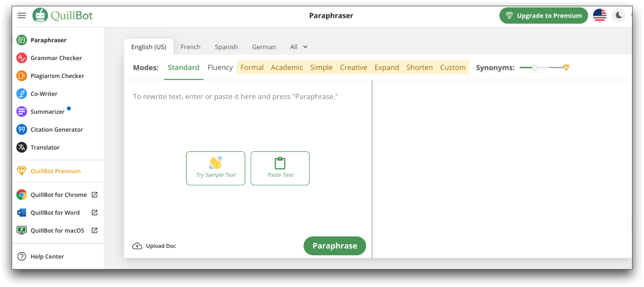Select the Spanish language tab
The image size is (644, 287).
[x=226, y=47]
